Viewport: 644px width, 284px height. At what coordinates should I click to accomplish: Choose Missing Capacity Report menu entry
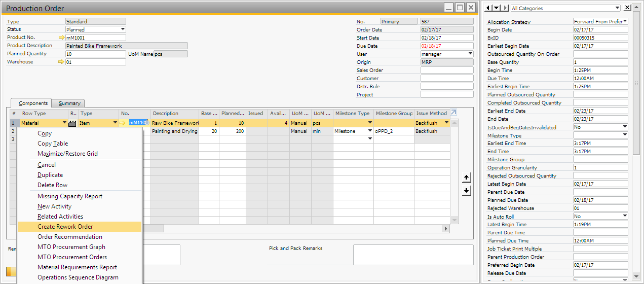pos(70,196)
